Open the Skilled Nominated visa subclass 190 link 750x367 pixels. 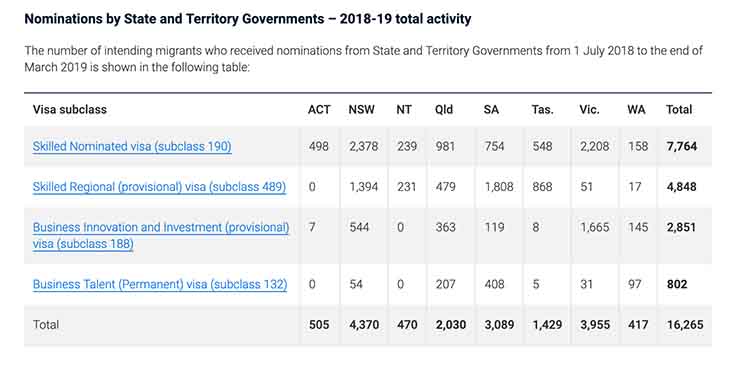tap(132, 146)
